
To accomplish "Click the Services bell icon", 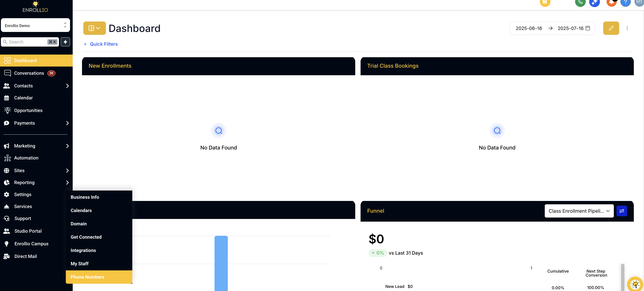I will (7, 206).
